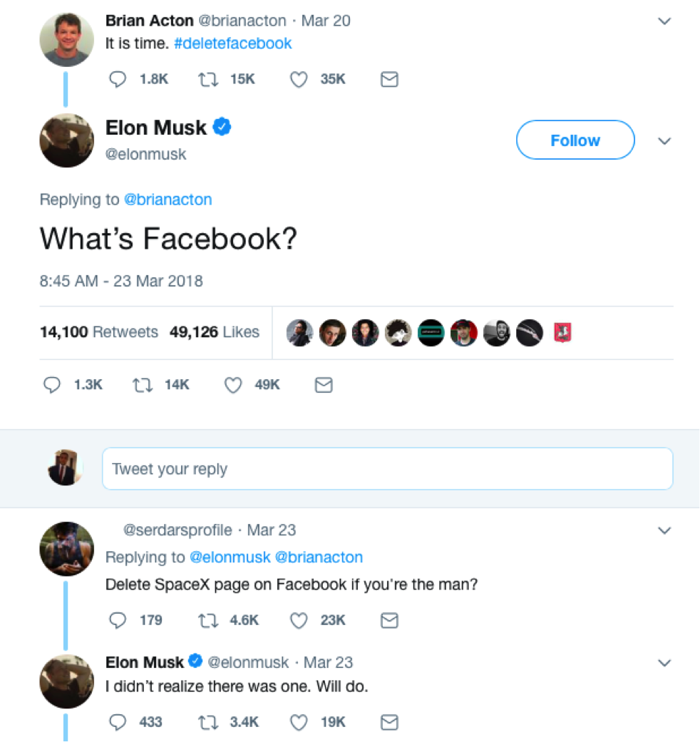Follow Elon Musk

point(575,140)
